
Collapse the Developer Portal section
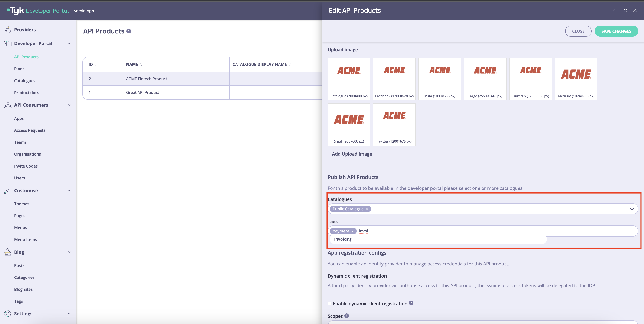(69, 43)
